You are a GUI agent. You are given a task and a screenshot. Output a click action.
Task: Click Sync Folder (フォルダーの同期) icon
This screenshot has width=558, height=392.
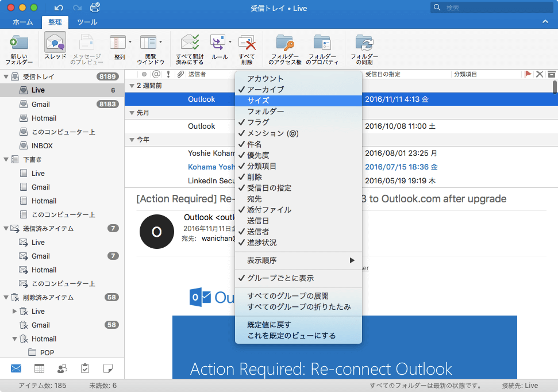pyautogui.click(x=364, y=43)
